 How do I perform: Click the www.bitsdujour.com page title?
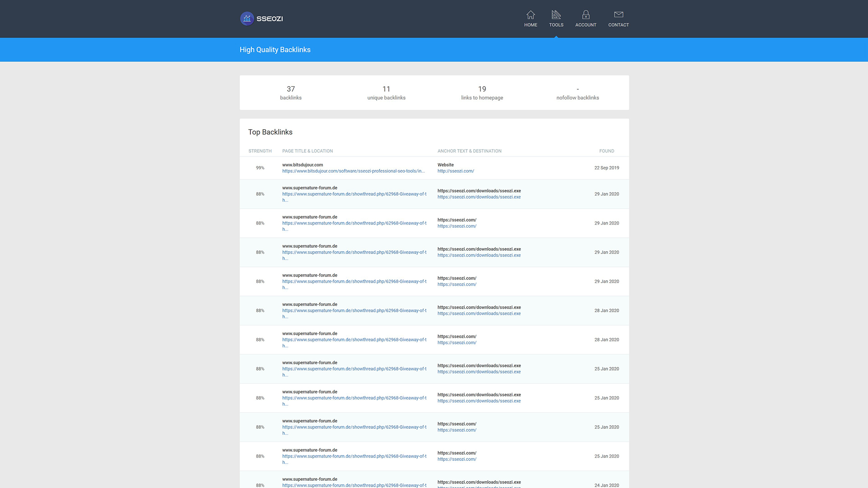coord(302,165)
